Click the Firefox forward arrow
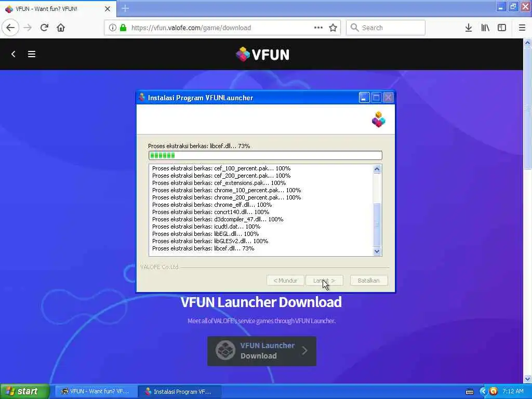The width and height of the screenshot is (532, 399). (28, 28)
